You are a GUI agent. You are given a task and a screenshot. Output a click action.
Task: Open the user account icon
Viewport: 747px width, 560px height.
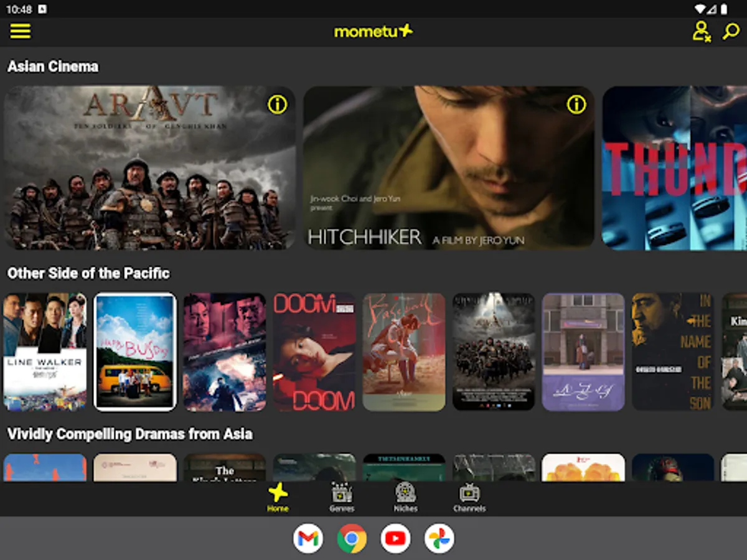click(x=702, y=31)
